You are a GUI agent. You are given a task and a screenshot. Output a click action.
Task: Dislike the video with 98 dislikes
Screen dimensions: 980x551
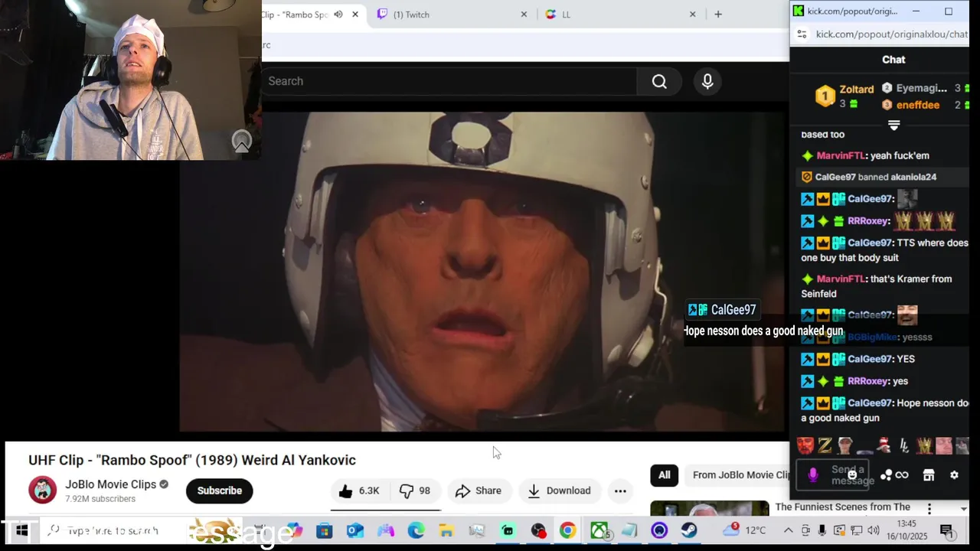click(x=416, y=491)
